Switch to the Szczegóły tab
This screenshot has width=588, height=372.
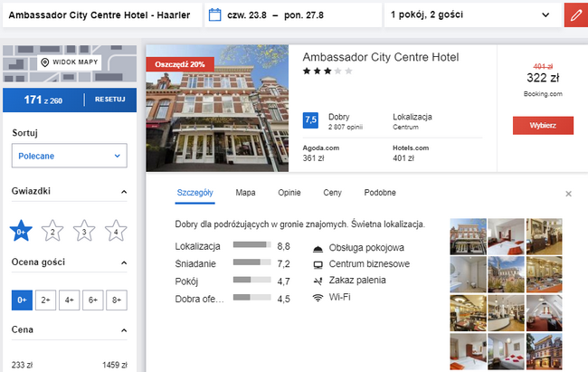click(195, 193)
